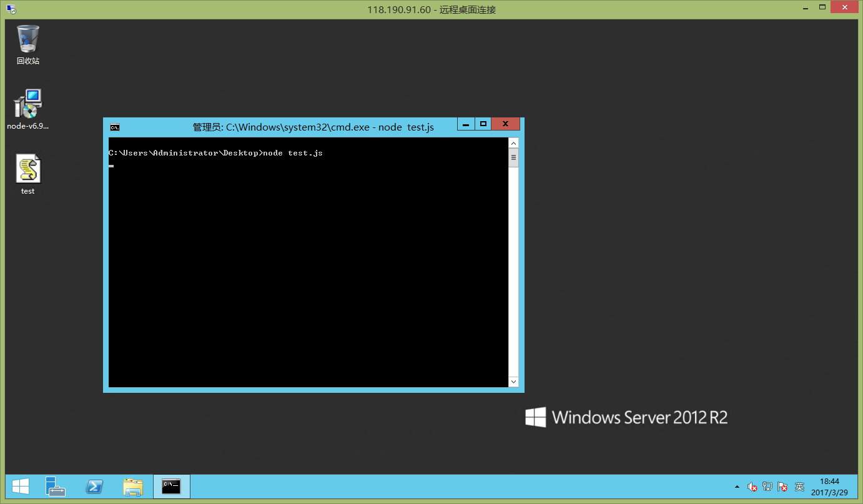863x504 pixels.
Task: Open Windows PowerShell from the taskbar
Action: (94, 487)
